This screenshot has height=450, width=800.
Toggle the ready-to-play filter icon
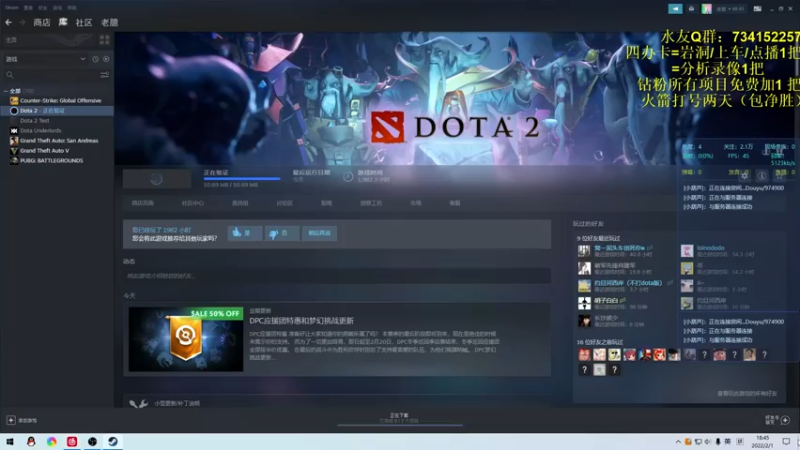click(106, 59)
